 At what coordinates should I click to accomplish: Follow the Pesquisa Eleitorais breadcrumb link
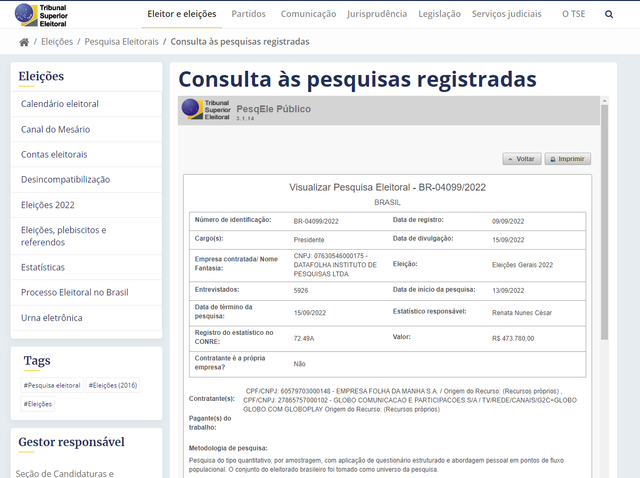[121, 42]
